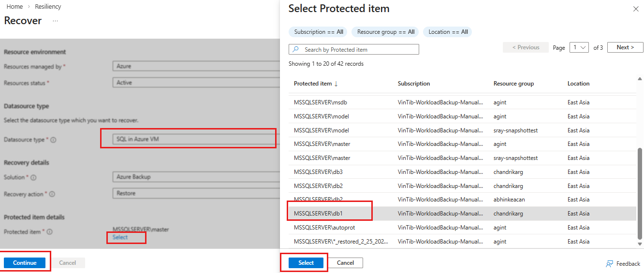The image size is (644, 273).
Task: Open the Recover page ellipsis menu
Action: coord(55,21)
